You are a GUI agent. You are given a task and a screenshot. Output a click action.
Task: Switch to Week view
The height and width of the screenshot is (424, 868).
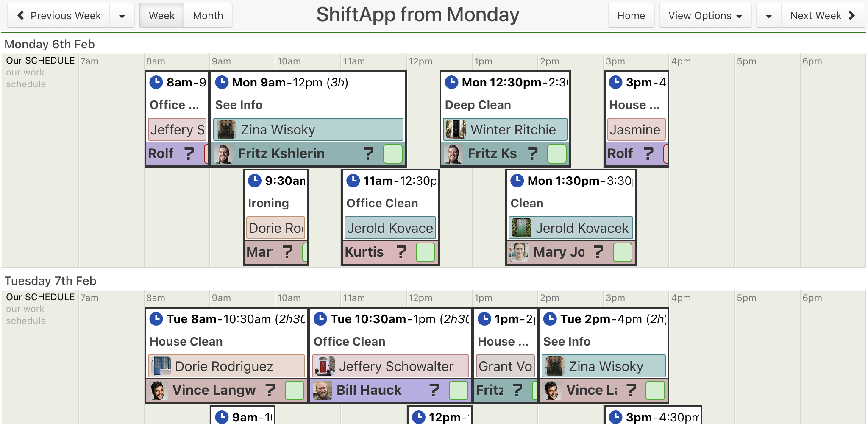coord(162,16)
